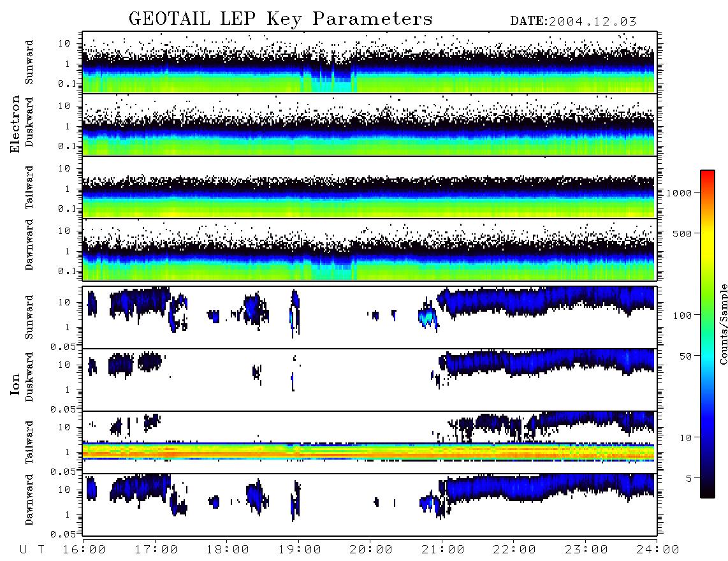
Task: Click the colorbar tick label 5
Action: tap(688, 479)
